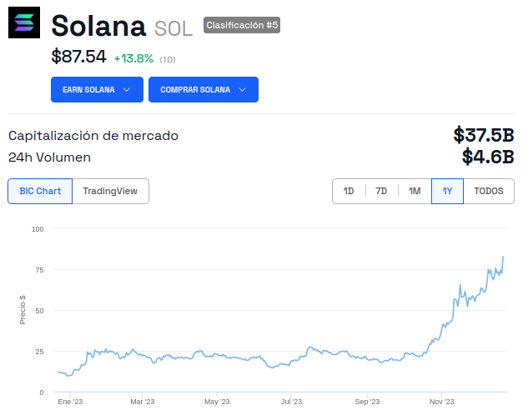Click the Nov '23 axis label
Image resolution: width=523 pixels, height=420 pixels.
click(x=441, y=402)
